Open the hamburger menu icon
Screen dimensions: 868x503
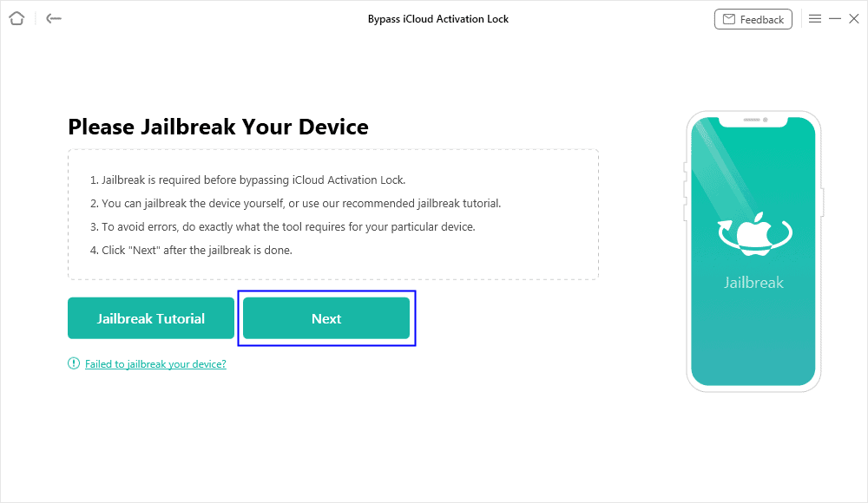coord(815,19)
